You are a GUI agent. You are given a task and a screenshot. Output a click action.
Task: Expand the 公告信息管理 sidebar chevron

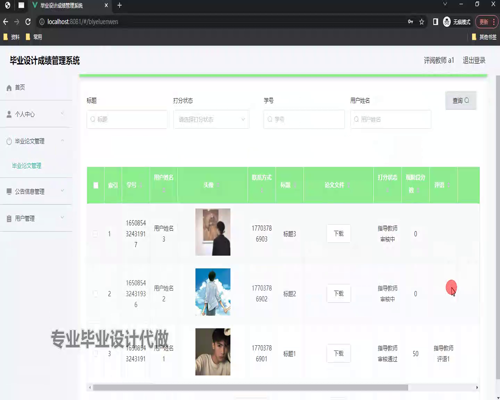point(62,191)
